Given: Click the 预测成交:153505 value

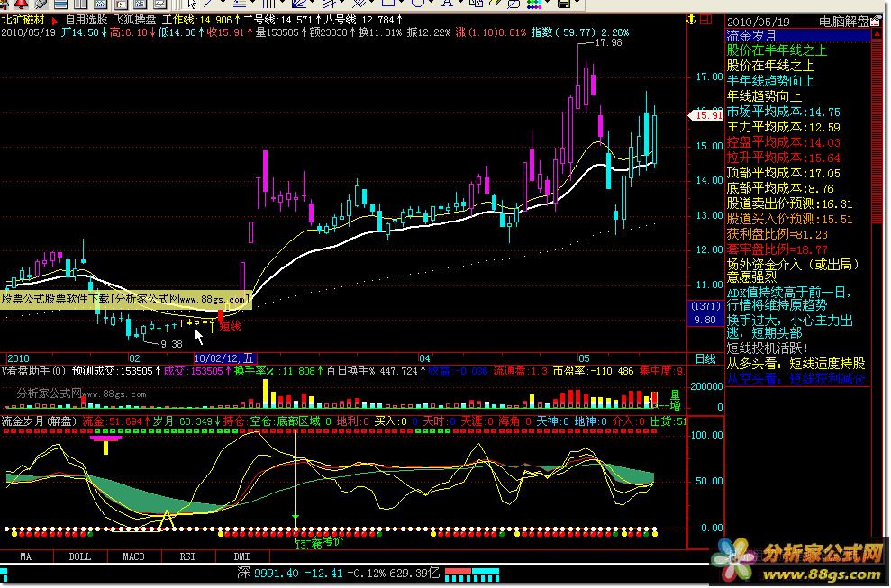Looking at the screenshot, I should [112, 372].
